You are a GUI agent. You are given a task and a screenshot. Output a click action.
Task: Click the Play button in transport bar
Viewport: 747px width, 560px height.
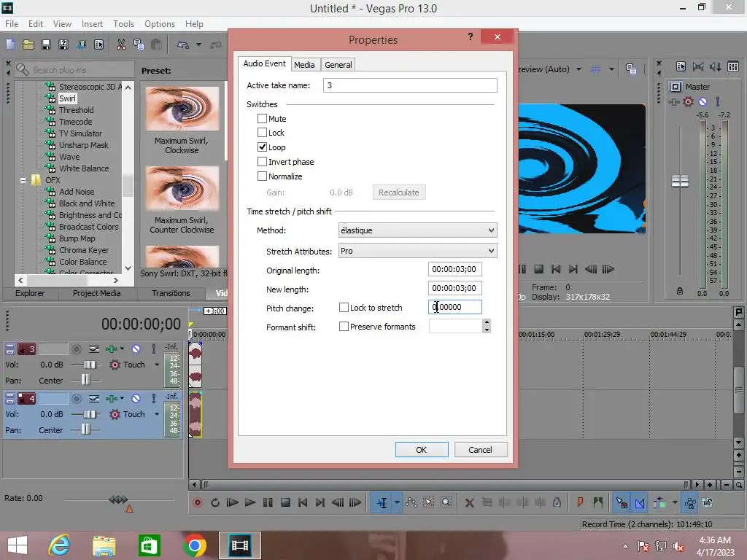pyautogui.click(x=249, y=502)
